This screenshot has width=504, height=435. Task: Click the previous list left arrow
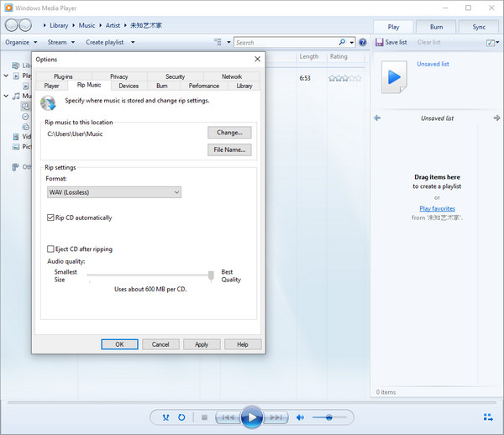377,118
